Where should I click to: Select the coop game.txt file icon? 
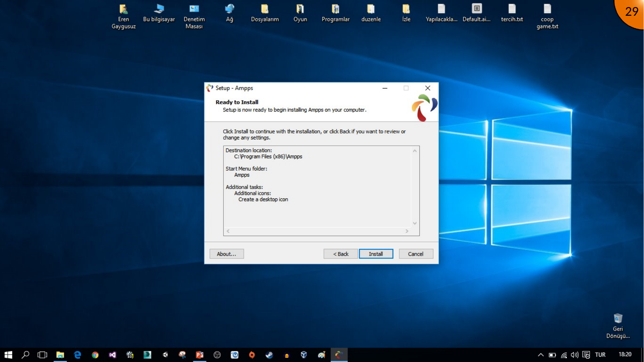click(547, 16)
